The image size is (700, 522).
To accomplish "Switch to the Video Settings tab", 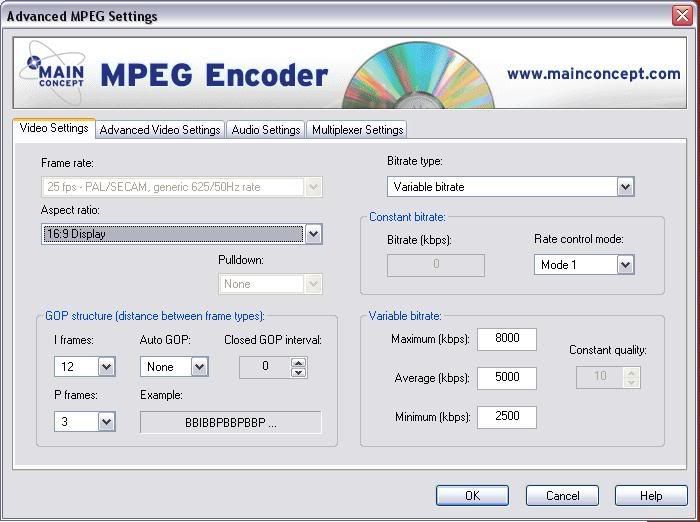I will (x=54, y=129).
